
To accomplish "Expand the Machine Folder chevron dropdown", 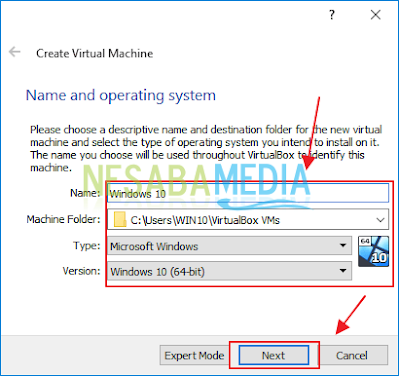I will [380, 220].
